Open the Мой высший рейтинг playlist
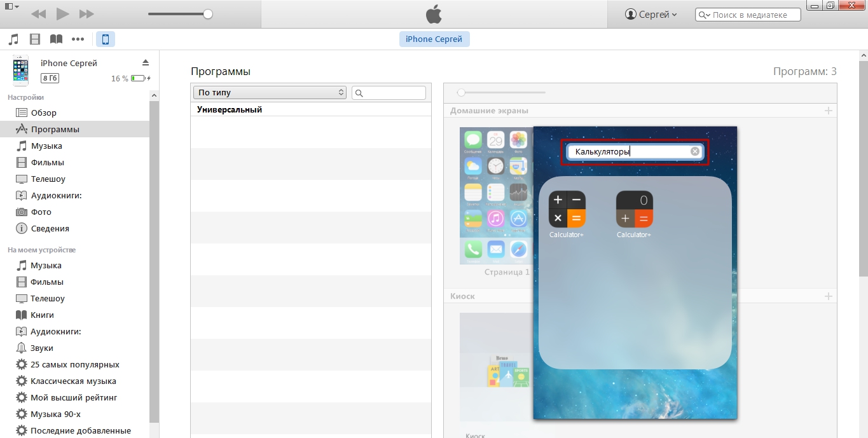The height and width of the screenshot is (438, 868). click(74, 397)
